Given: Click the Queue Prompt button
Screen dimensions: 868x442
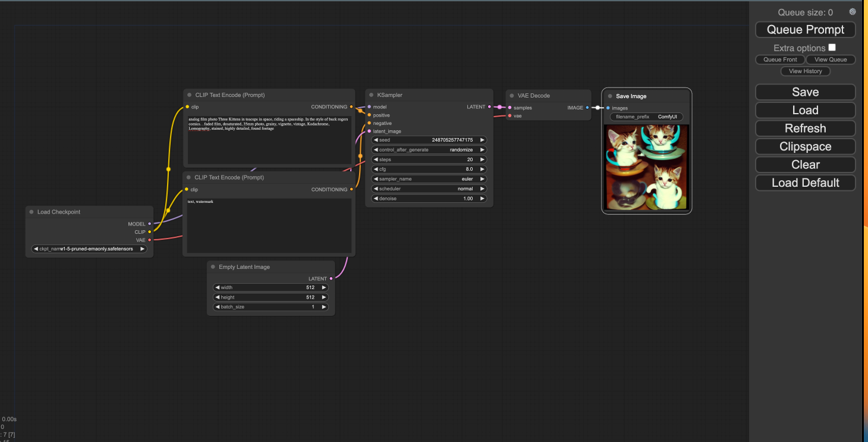Looking at the screenshot, I should click(x=805, y=29).
